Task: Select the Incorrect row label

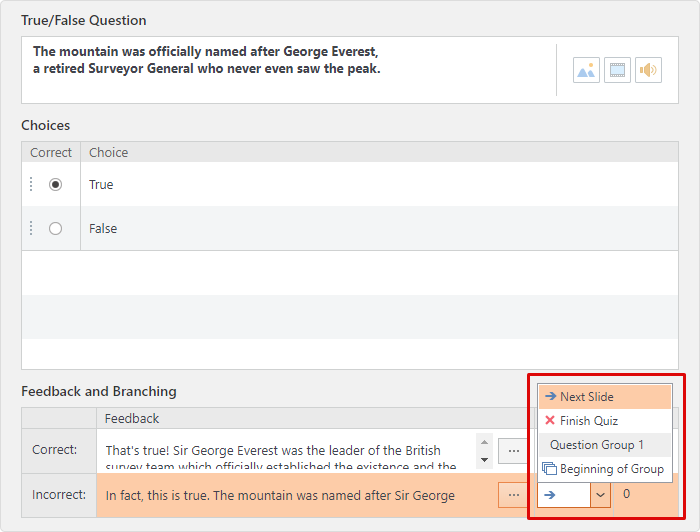Action: point(59,495)
